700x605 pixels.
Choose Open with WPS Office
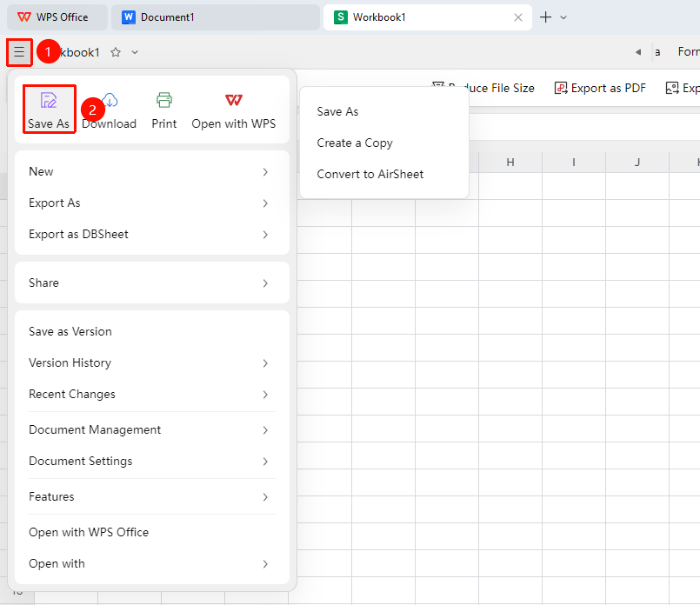pos(152,532)
